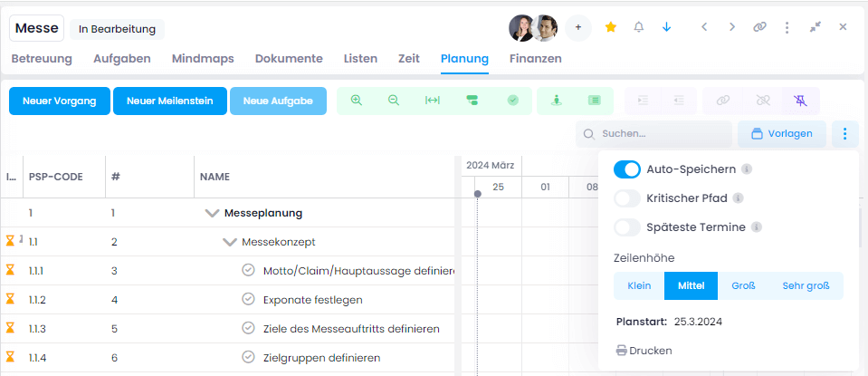Click the blue down arrow icon
Image resolution: width=868 pixels, height=376 pixels.
666,27
